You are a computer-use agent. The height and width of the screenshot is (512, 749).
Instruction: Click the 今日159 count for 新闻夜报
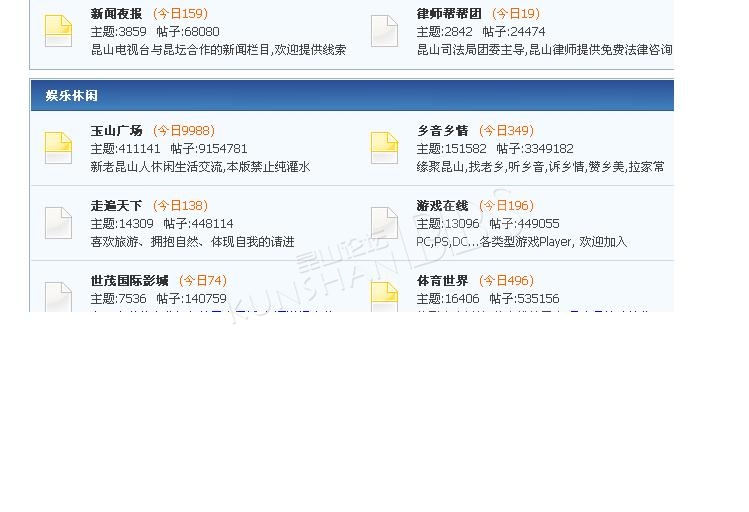180,14
